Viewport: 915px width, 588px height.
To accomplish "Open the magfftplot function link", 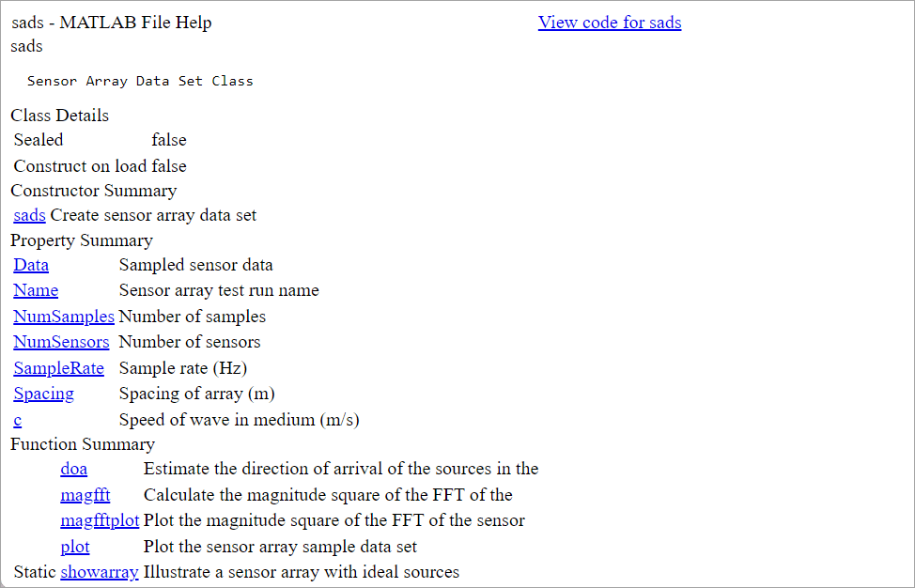I will point(100,520).
